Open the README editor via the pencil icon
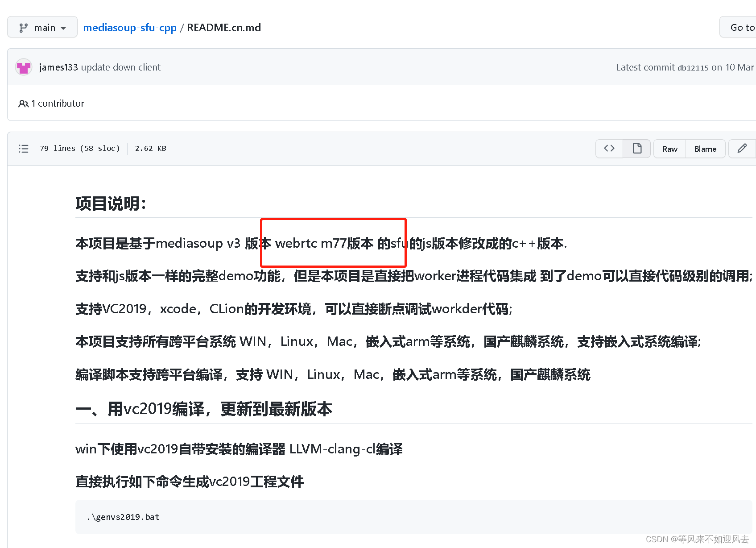This screenshot has width=756, height=548. coord(742,148)
